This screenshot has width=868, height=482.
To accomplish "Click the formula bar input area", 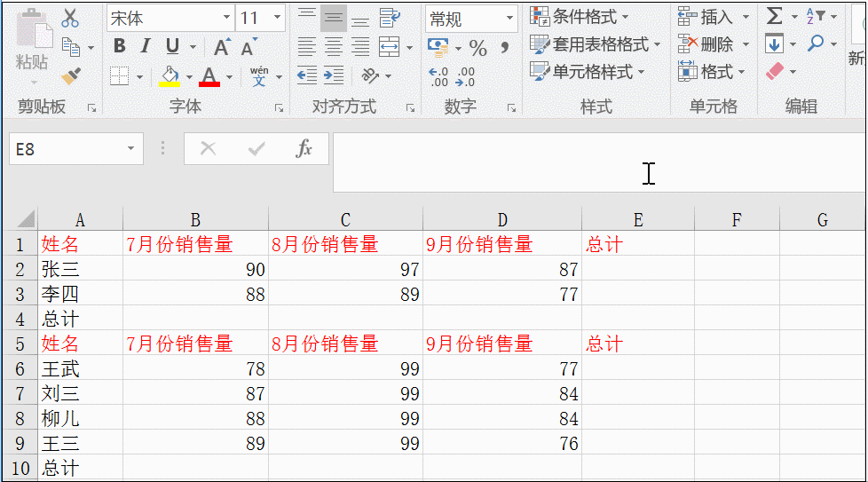I will tap(599, 162).
